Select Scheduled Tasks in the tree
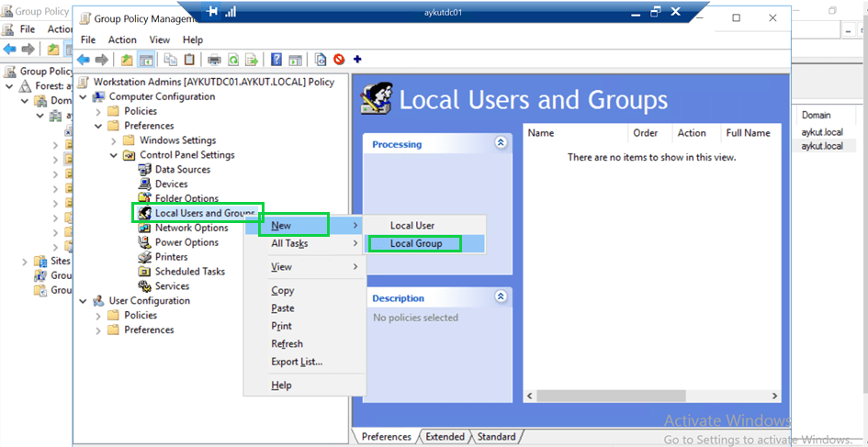868x447 pixels. tap(189, 272)
